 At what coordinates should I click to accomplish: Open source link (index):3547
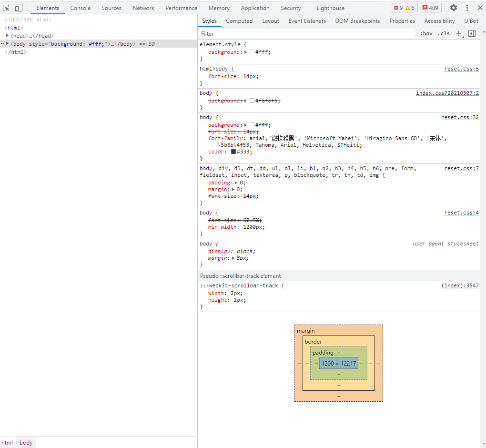[x=460, y=285]
